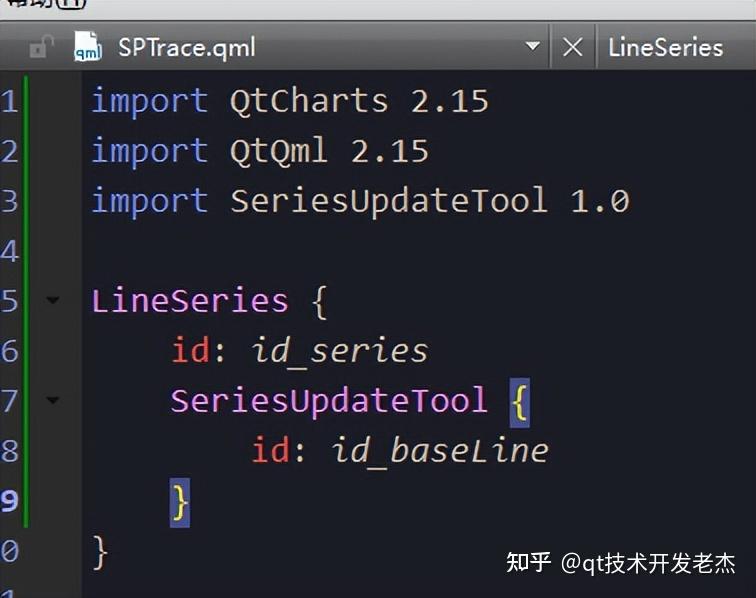The image size is (756, 598).
Task: Place cursor on id_baseLine identifier
Action: 439,451
